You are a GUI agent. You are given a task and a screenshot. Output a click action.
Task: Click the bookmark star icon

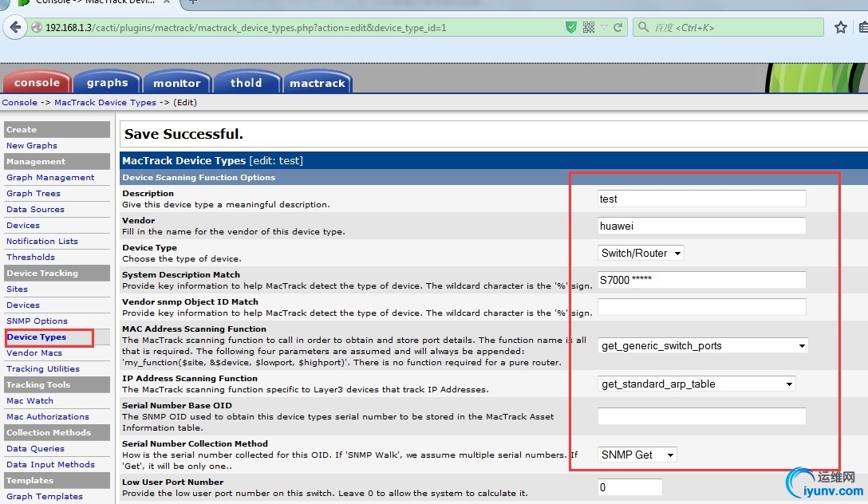click(840, 27)
